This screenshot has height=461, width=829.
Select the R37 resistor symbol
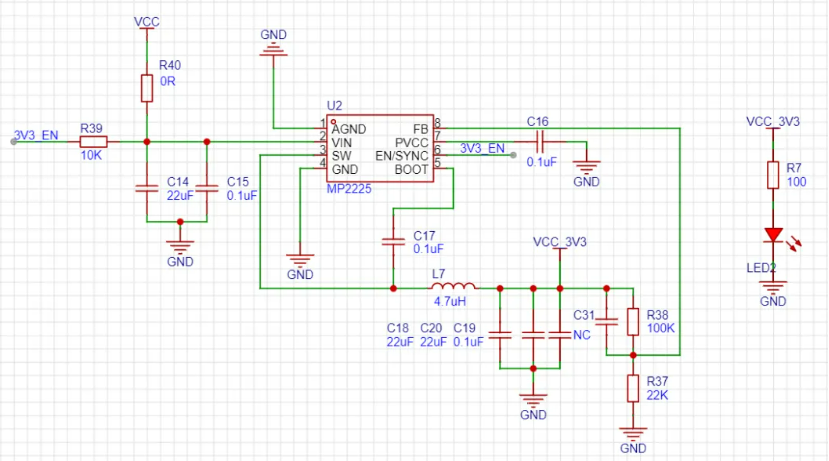[x=632, y=387]
